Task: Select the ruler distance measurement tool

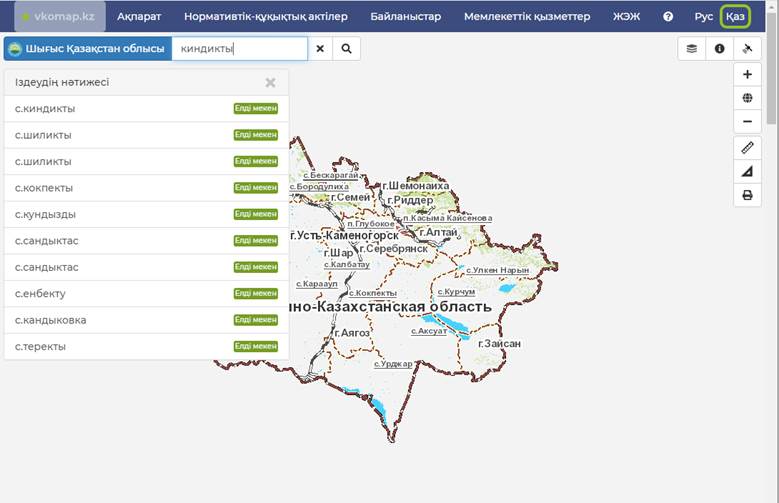Action: coord(747,148)
